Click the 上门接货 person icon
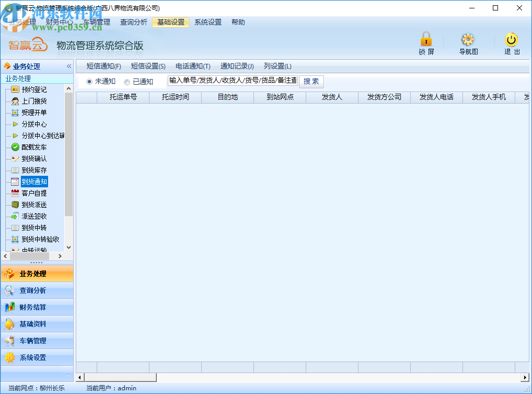 (15, 101)
